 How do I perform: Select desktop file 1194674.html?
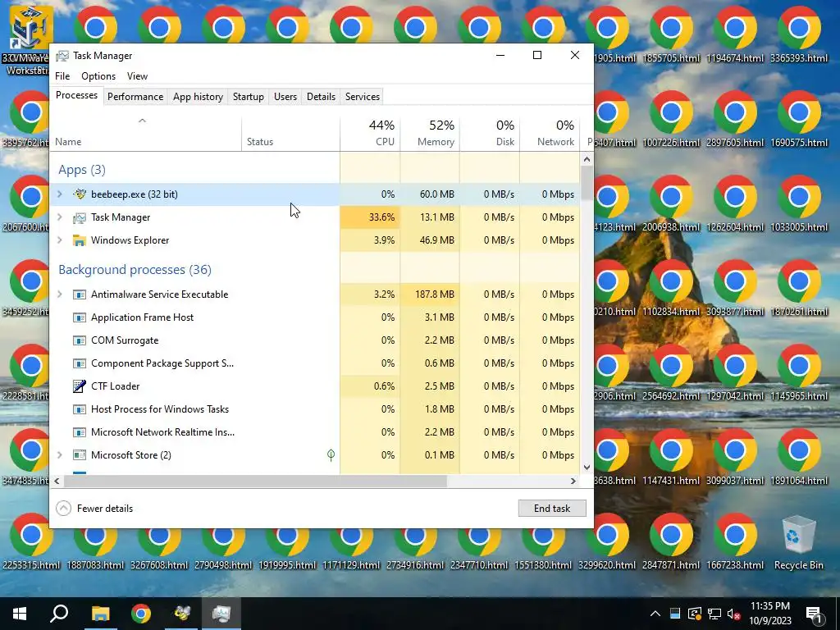(x=735, y=35)
